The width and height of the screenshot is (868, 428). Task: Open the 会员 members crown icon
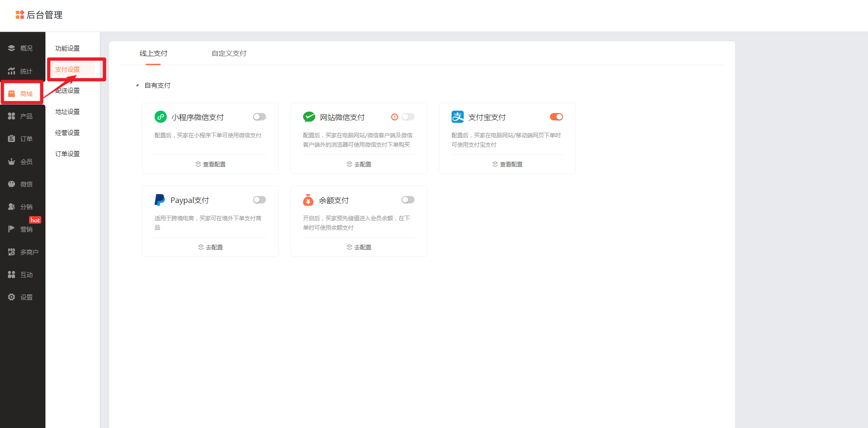tap(11, 162)
